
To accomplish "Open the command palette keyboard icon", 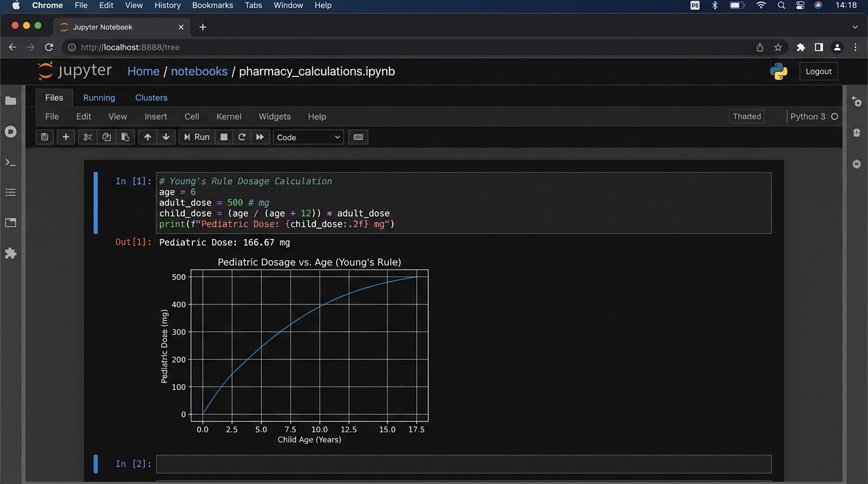I will (x=358, y=137).
